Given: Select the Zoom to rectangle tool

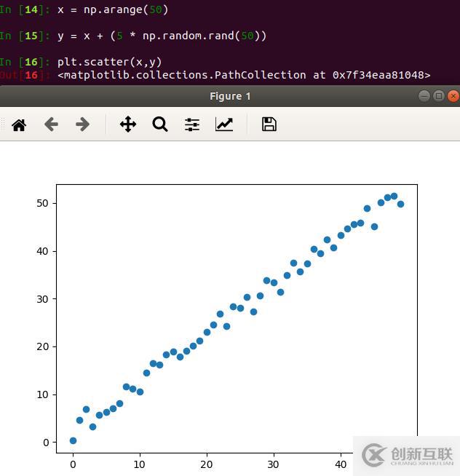Looking at the screenshot, I should coord(160,124).
